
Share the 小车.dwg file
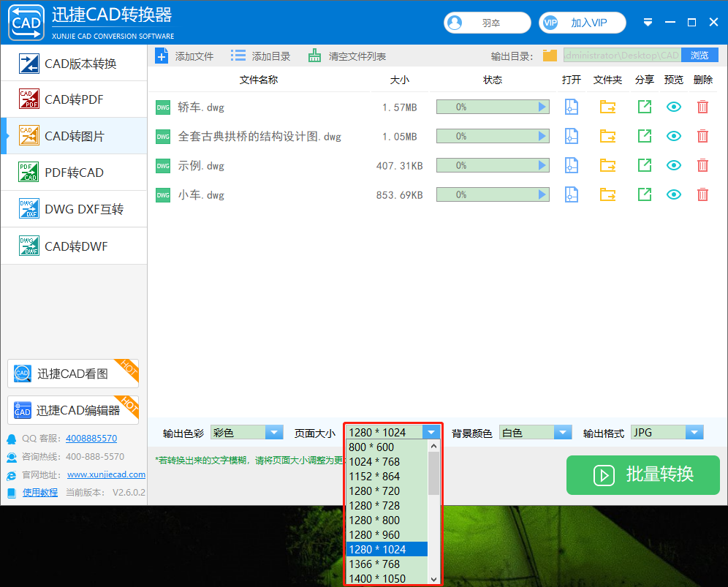tap(645, 195)
